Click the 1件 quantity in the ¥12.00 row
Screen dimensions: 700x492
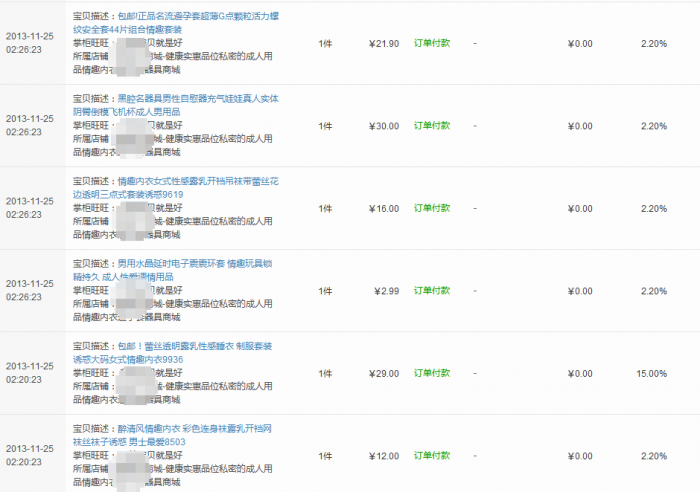325,456
